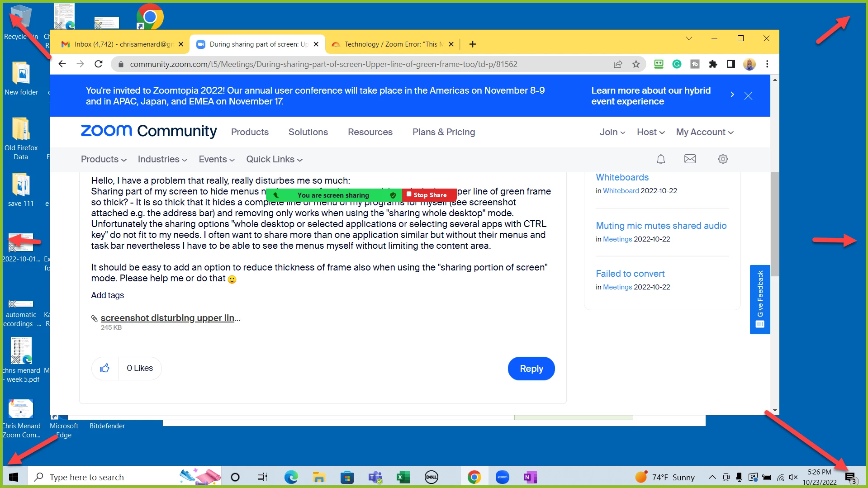The width and height of the screenshot is (868, 488).
Task: Share this page from the address bar
Action: click(x=618, y=64)
